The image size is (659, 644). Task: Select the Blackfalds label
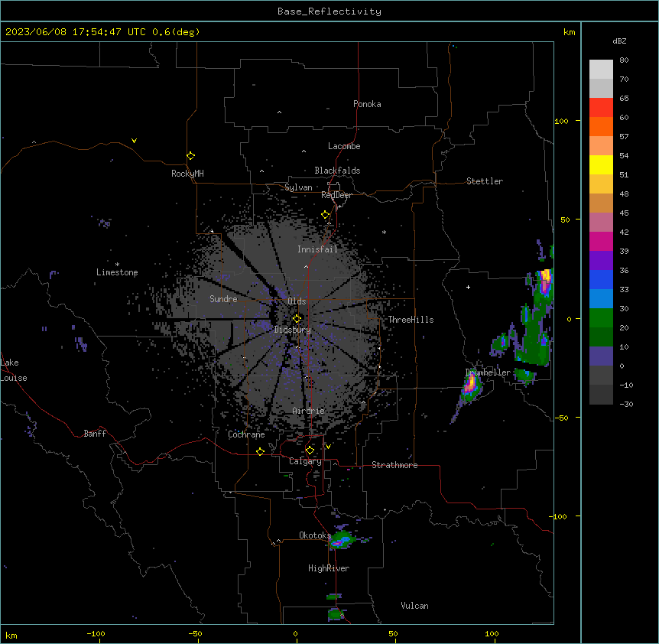(x=337, y=171)
